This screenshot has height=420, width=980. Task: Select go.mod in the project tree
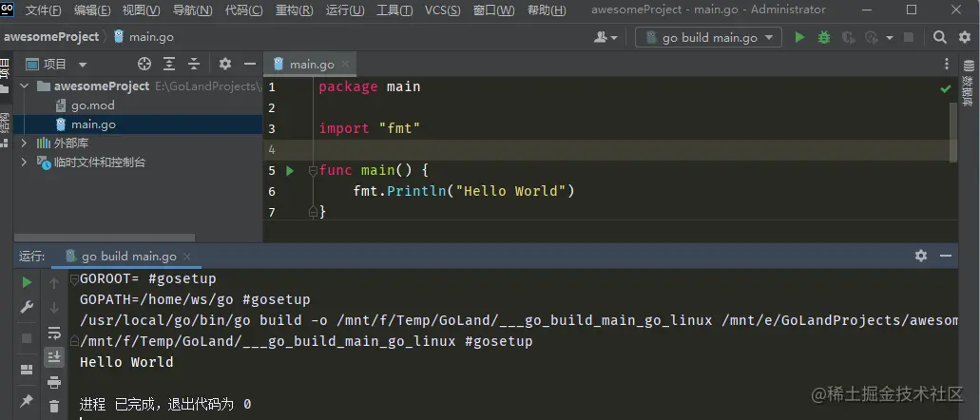tap(92, 105)
